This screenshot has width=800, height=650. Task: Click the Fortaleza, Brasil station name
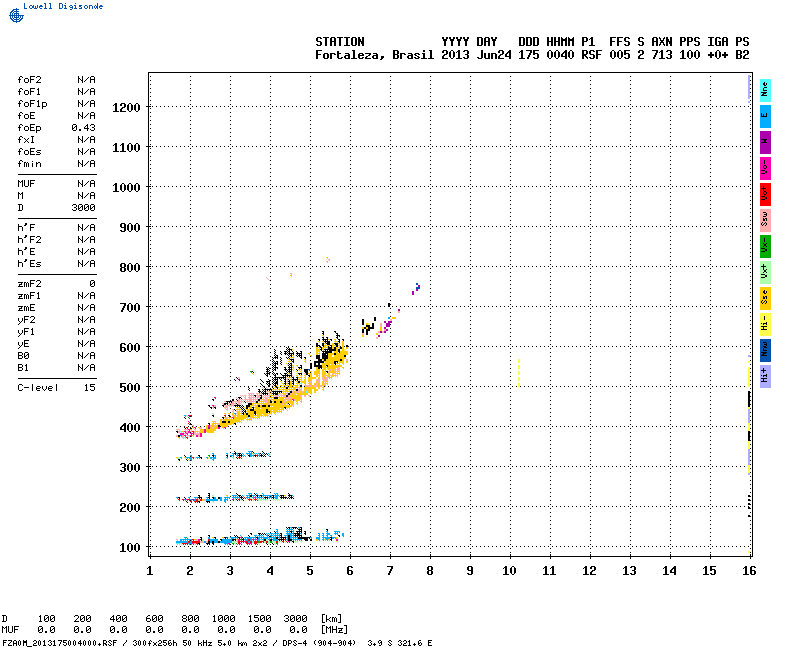[375, 55]
